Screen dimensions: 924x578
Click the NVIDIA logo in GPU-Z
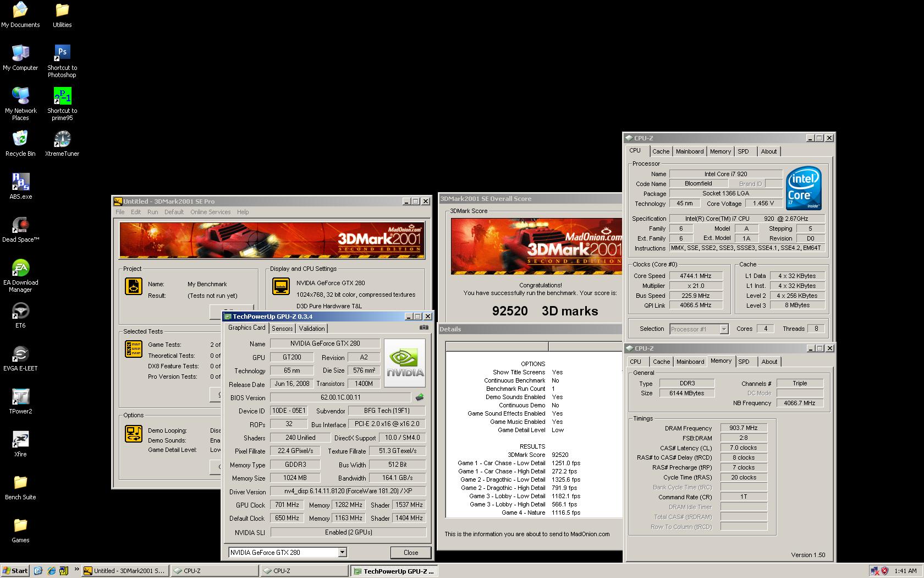(x=404, y=363)
